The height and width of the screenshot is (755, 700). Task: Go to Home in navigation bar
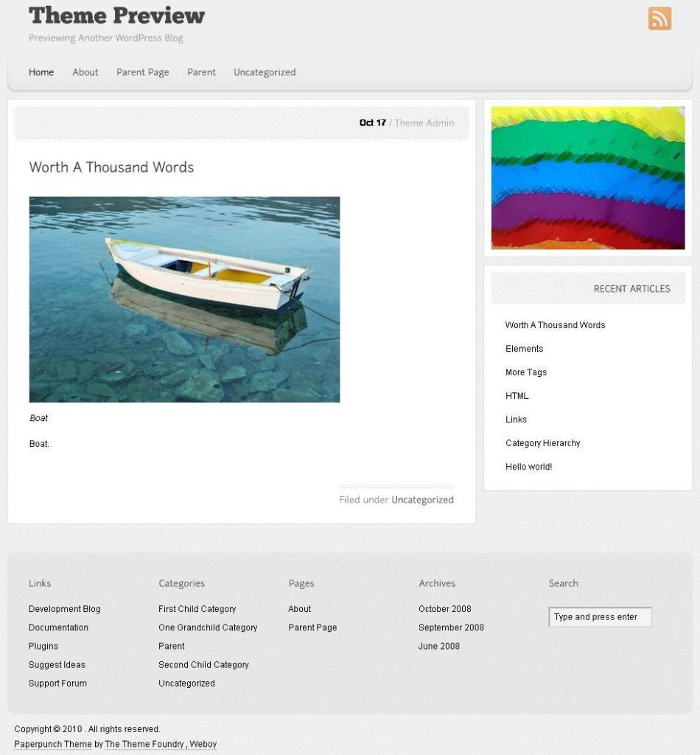coord(41,72)
